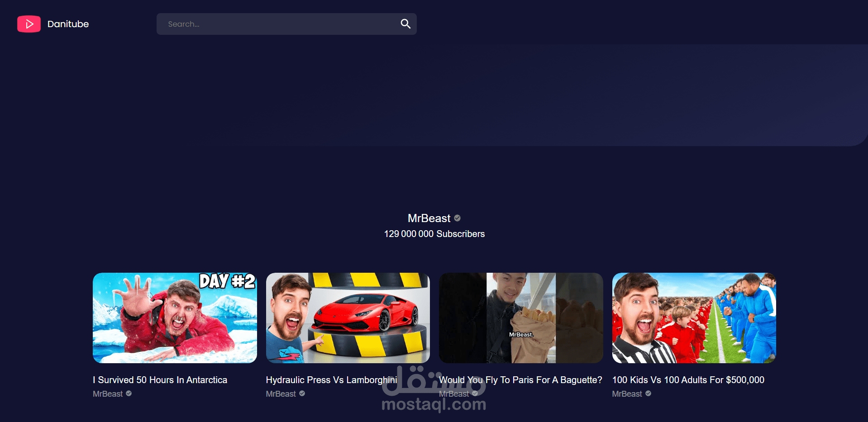The height and width of the screenshot is (422, 868).
Task: Open the Antarctica DAY #2 video thumbnail
Action: coord(175,318)
